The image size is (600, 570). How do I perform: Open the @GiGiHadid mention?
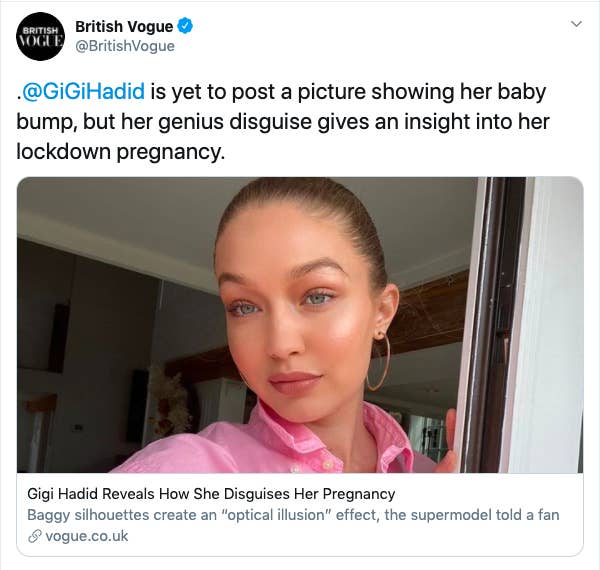[x=84, y=91]
